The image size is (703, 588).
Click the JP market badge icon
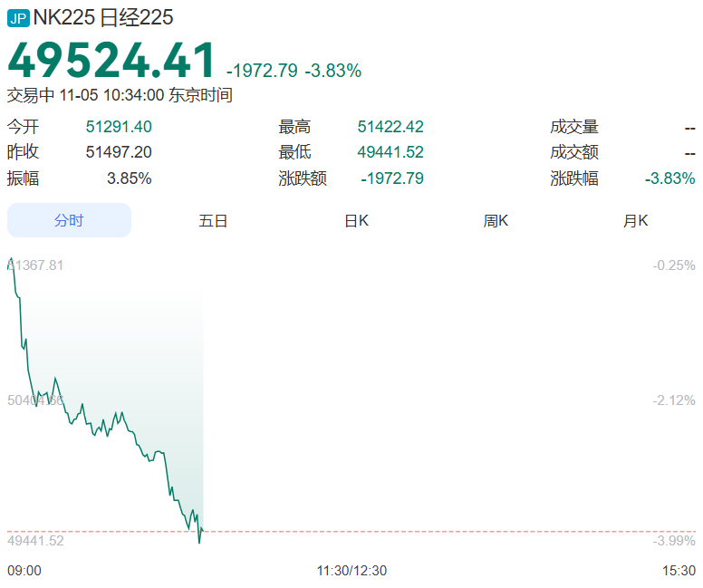tap(18, 17)
